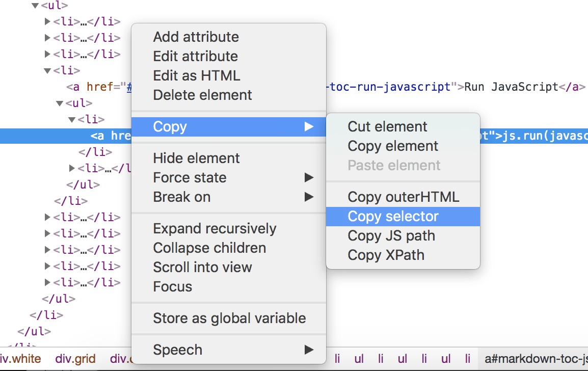This screenshot has height=371, width=588.
Task: Click Copy element in submenu
Action: [393, 146]
